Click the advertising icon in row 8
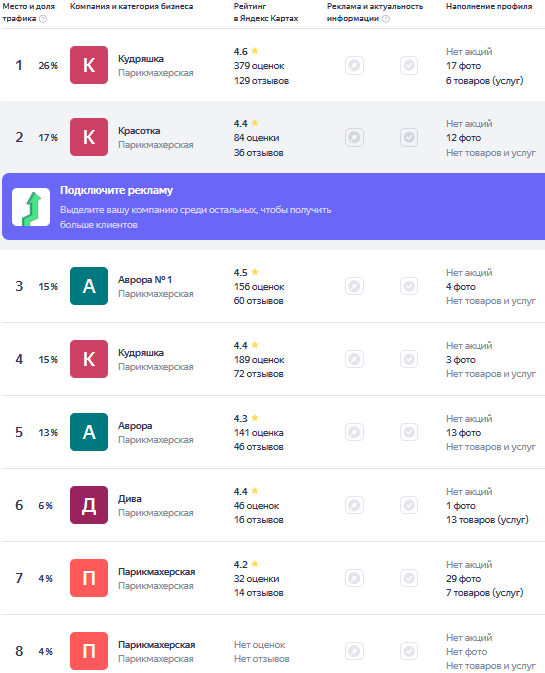The width and height of the screenshot is (545, 673). (x=354, y=651)
